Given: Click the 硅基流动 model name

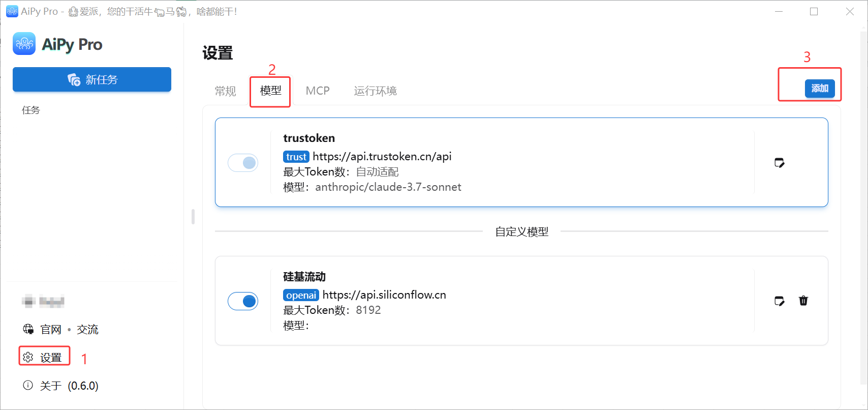Looking at the screenshot, I should (304, 277).
